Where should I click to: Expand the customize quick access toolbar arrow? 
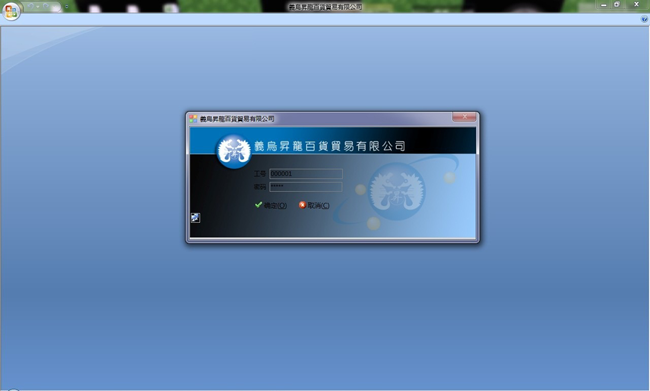coord(67,6)
